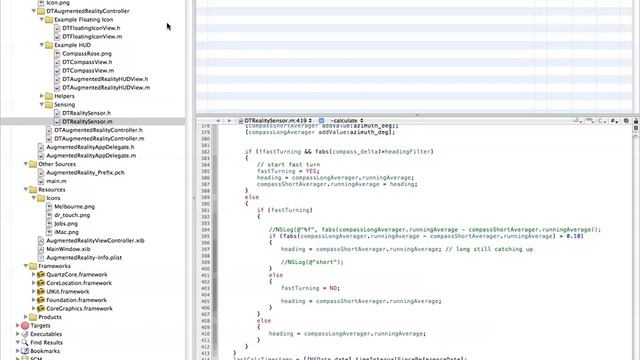Screen dimensions: 640x360
Task: Expand the Targets disclosure triangle
Action: pos(18,325)
